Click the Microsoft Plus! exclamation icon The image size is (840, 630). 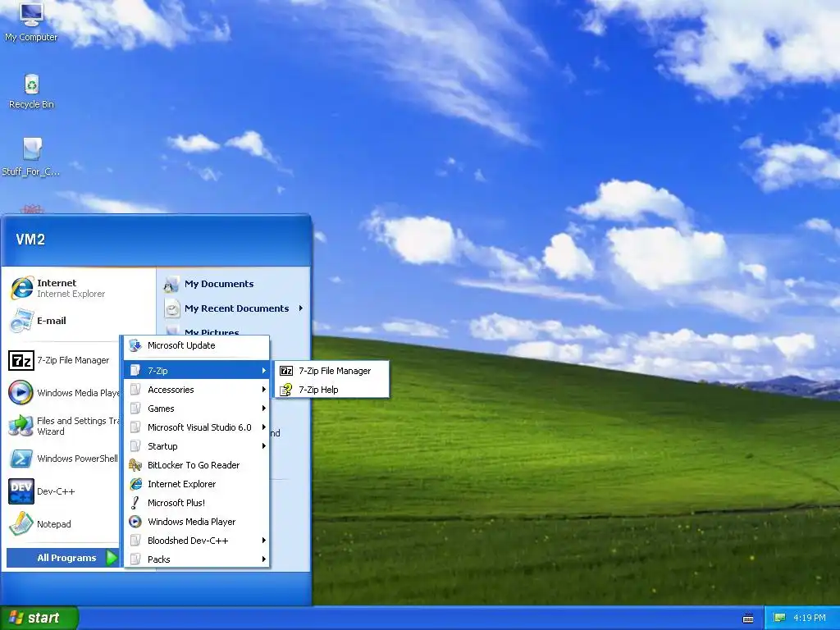click(135, 503)
